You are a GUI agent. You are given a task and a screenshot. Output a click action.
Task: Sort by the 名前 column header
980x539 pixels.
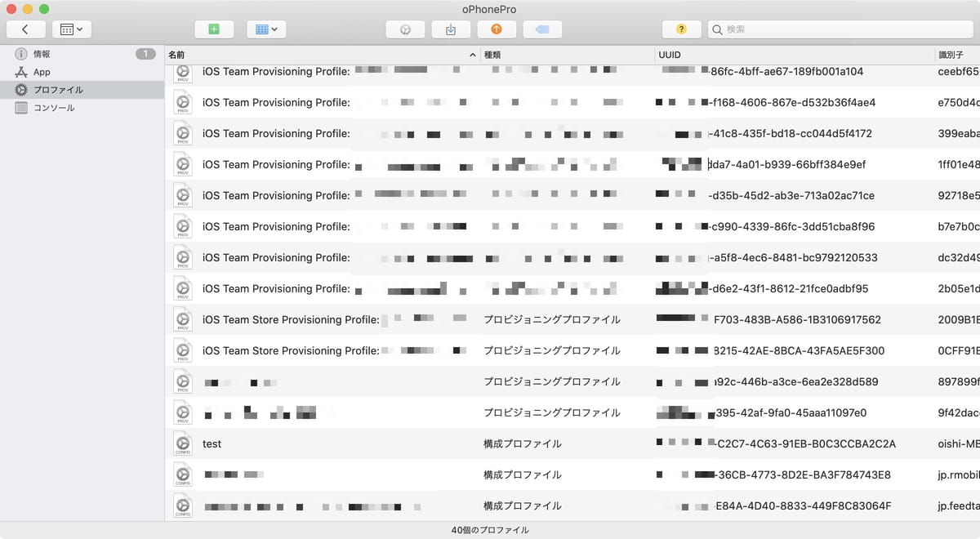(323, 55)
